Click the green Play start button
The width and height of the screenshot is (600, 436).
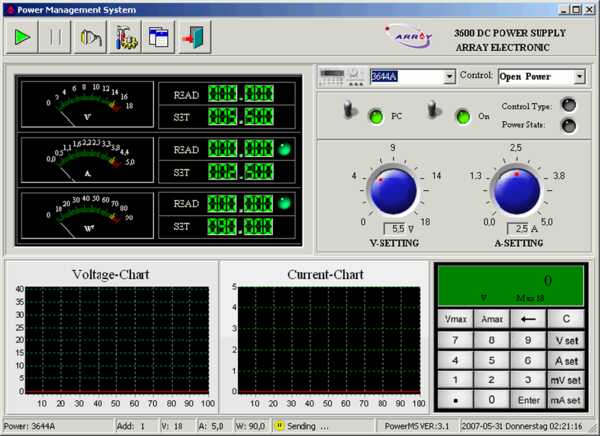coord(23,37)
